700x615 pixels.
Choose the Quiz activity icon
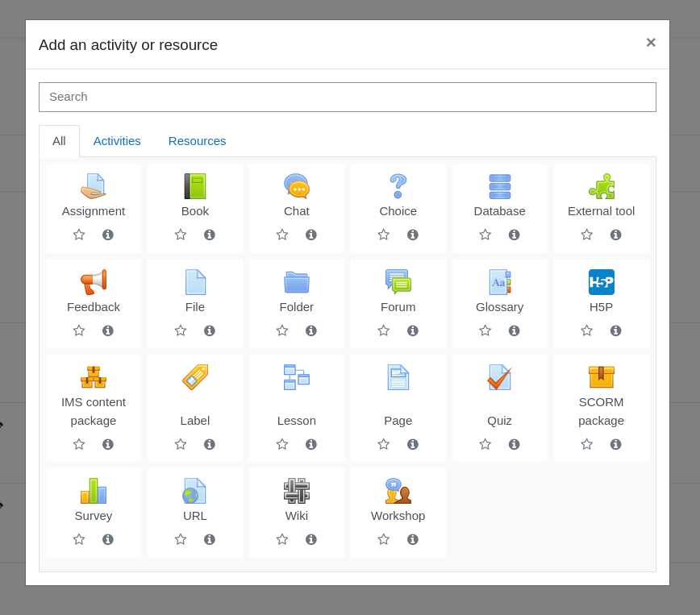(x=499, y=377)
